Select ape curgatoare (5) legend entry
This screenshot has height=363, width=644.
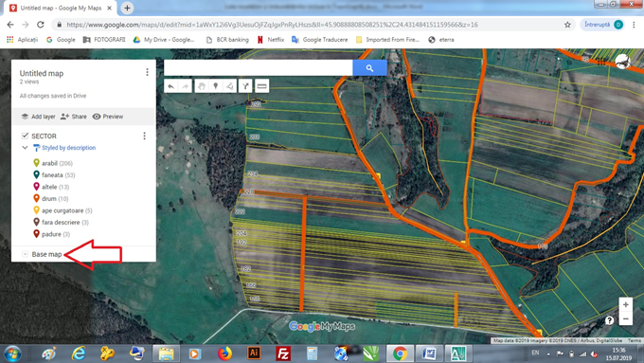(x=63, y=210)
